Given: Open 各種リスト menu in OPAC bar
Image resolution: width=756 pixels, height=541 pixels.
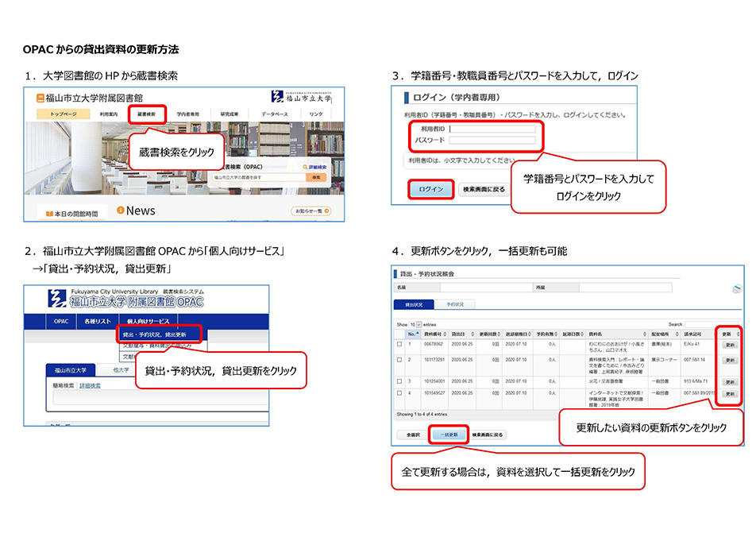Looking at the screenshot, I should click(x=98, y=321).
